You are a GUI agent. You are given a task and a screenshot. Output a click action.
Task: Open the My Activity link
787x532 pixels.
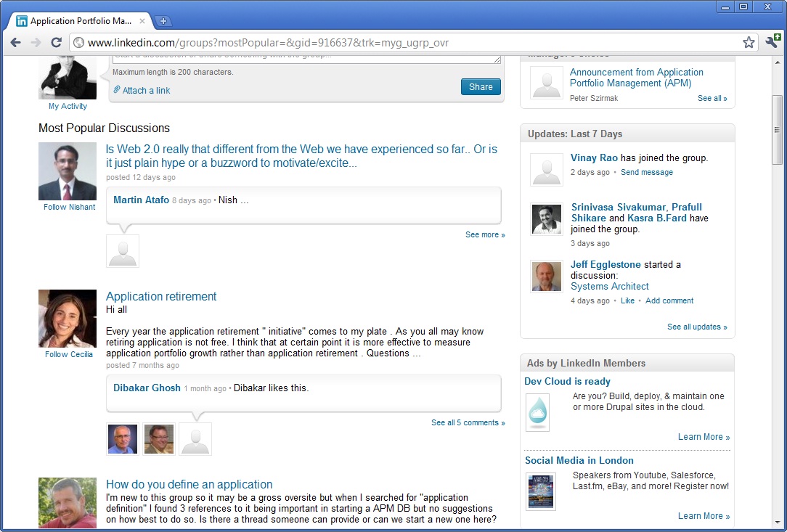68,106
